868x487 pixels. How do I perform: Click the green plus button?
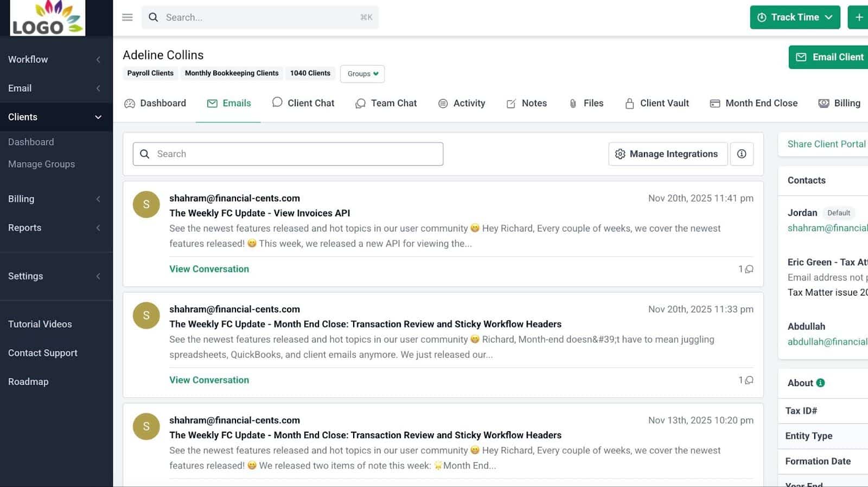coord(858,17)
